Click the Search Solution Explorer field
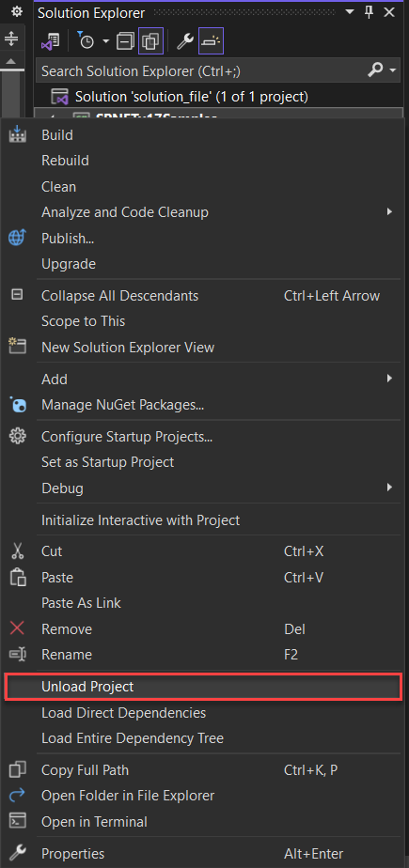 coord(201,70)
